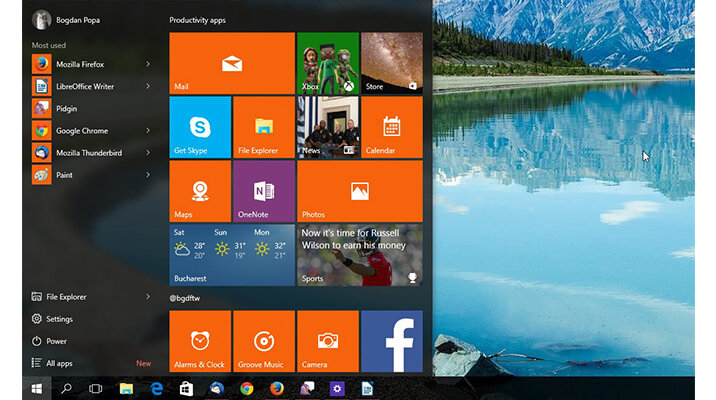Image resolution: width=716 pixels, height=400 pixels.
Task: Open the Store tile
Action: 392,63
